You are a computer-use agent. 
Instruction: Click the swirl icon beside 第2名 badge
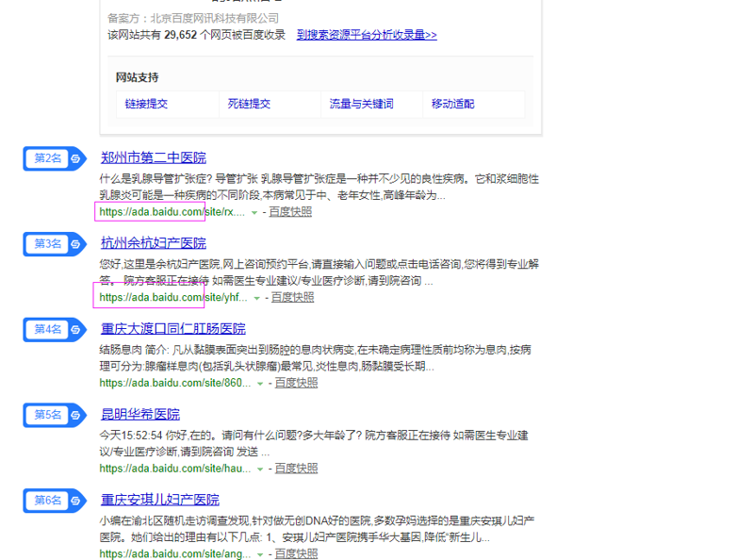(x=76, y=158)
